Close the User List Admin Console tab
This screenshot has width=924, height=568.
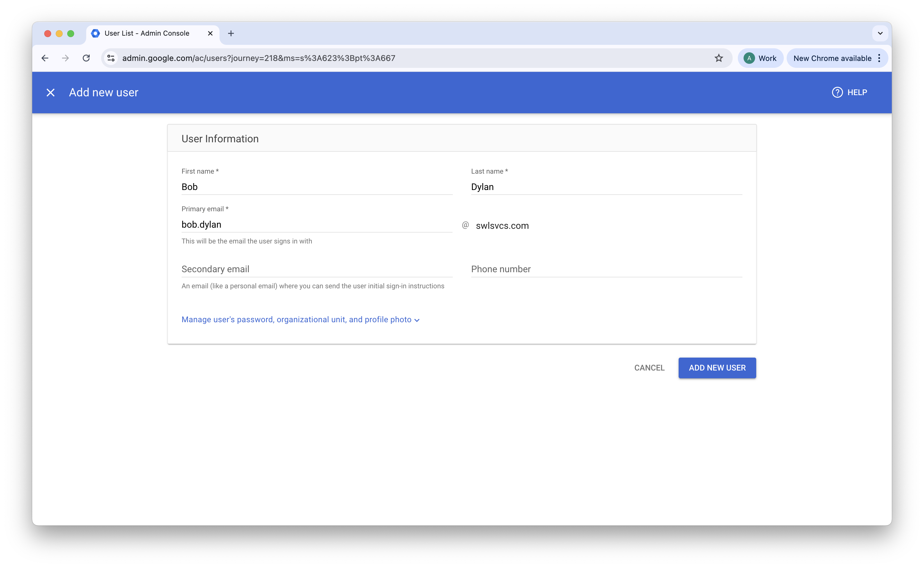click(x=210, y=33)
